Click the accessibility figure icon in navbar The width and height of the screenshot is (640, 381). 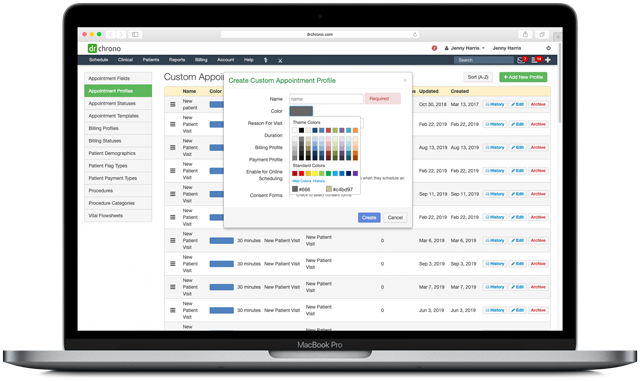266,60
